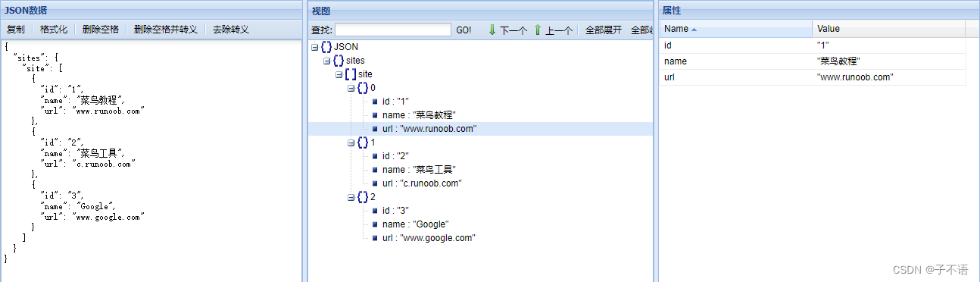Click object icon of node 0

[x=363, y=88]
